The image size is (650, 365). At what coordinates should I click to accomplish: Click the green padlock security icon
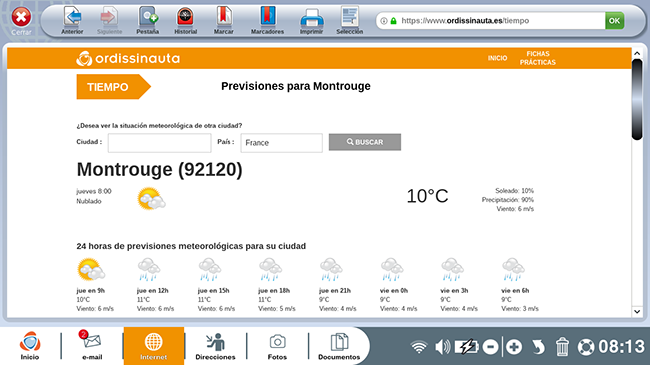click(x=393, y=21)
